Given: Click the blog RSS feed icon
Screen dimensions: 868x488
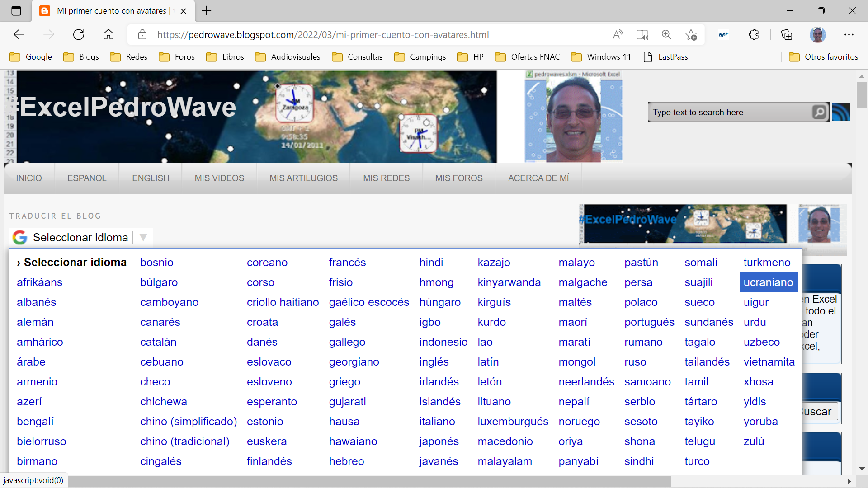Looking at the screenshot, I should [841, 112].
